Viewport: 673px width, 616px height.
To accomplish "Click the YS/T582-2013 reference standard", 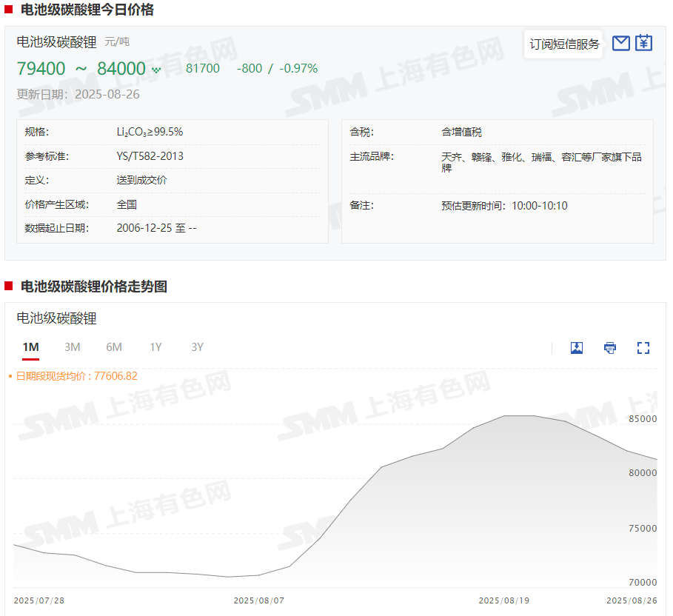I will (150, 156).
